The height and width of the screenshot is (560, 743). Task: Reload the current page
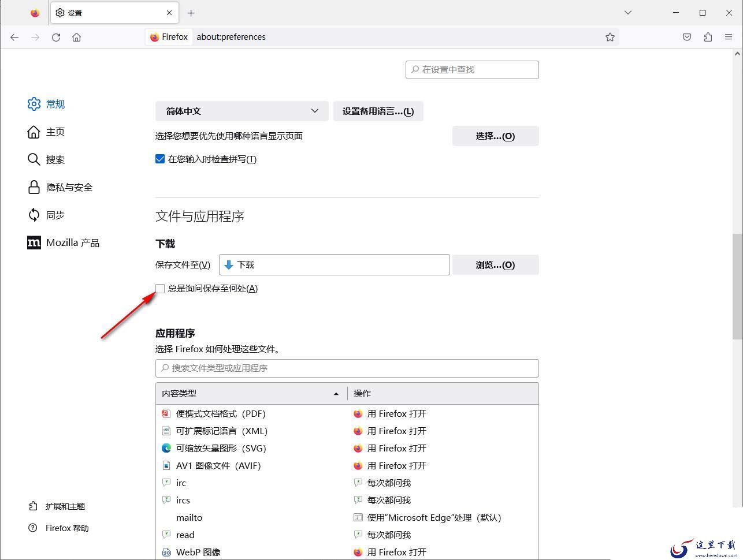pyautogui.click(x=56, y=37)
